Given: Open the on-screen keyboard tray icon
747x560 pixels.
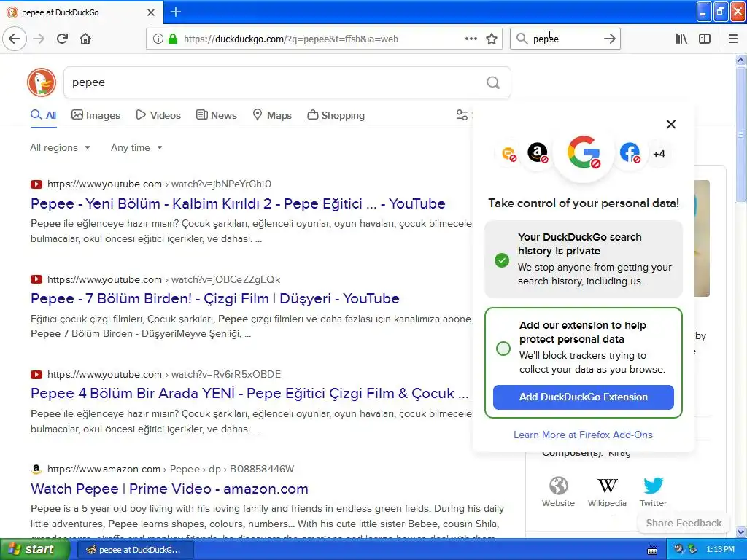Looking at the screenshot, I should [651, 550].
